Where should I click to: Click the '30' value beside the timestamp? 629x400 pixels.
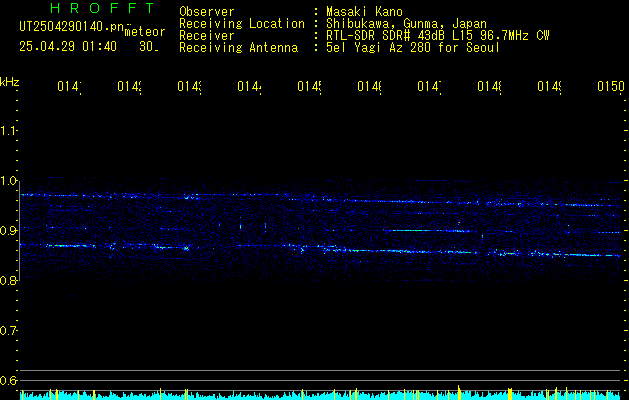point(148,47)
